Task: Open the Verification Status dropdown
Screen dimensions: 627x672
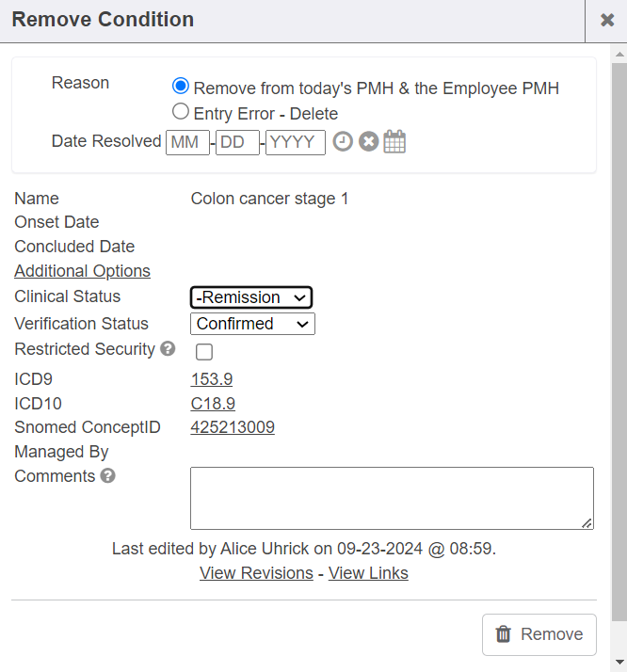Action: click(x=252, y=324)
